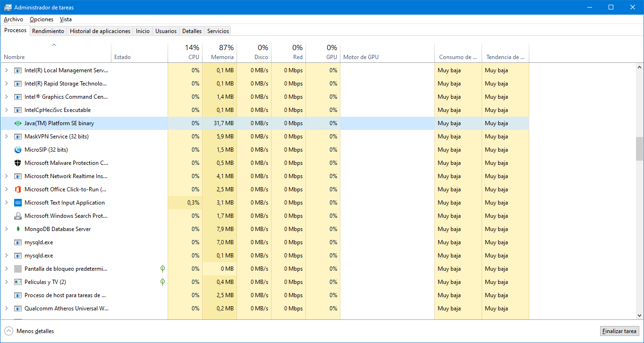Switch to the Rendimiento tab
This screenshot has width=644, height=343.
[x=48, y=31]
